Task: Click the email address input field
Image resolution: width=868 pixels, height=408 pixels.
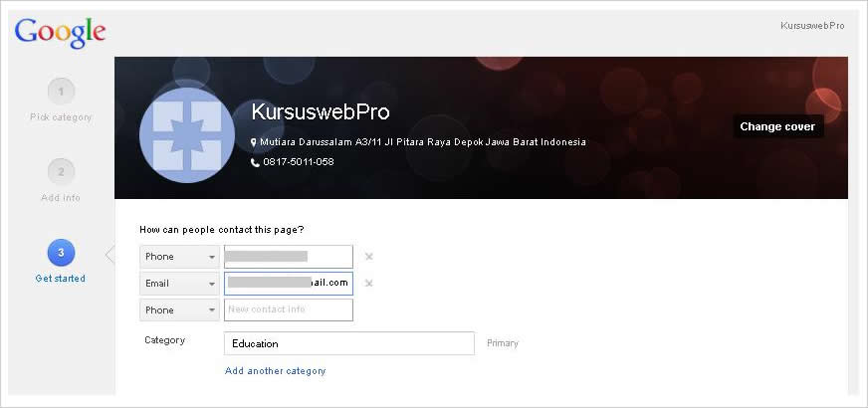Action: (289, 284)
